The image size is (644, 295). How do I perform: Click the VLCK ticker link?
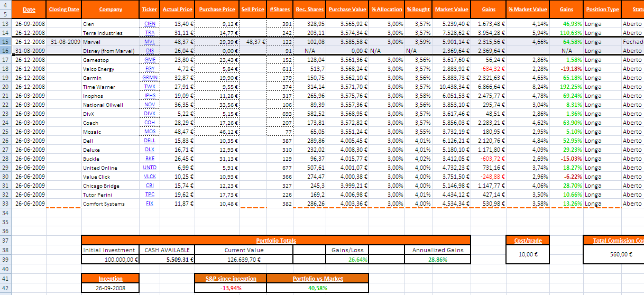click(150, 177)
